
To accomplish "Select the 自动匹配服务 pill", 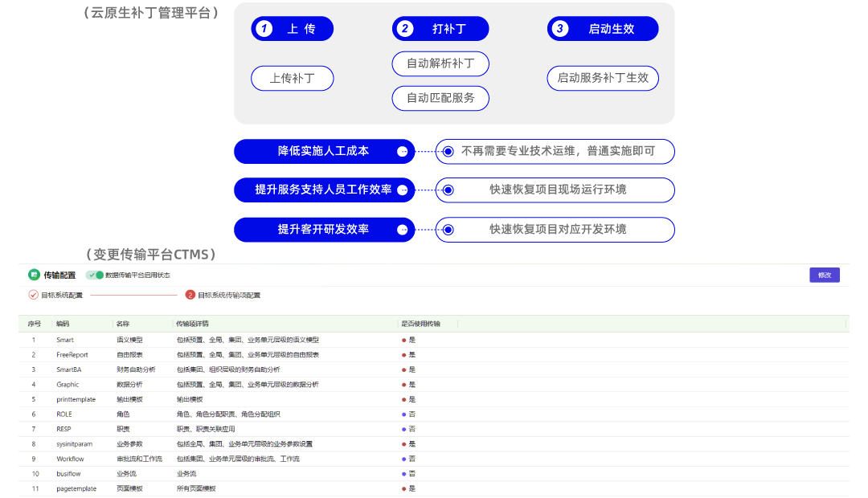I will pyautogui.click(x=440, y=98).
